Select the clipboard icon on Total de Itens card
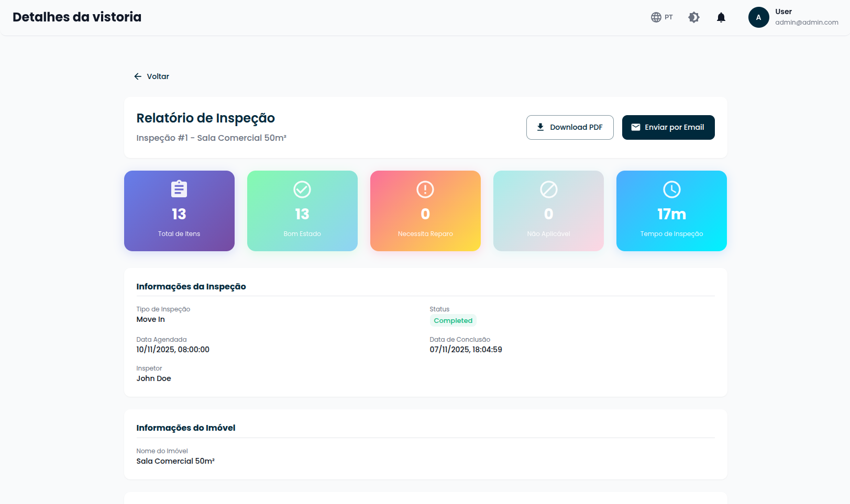This screenshot has height=504, width=850. (179, 189)
